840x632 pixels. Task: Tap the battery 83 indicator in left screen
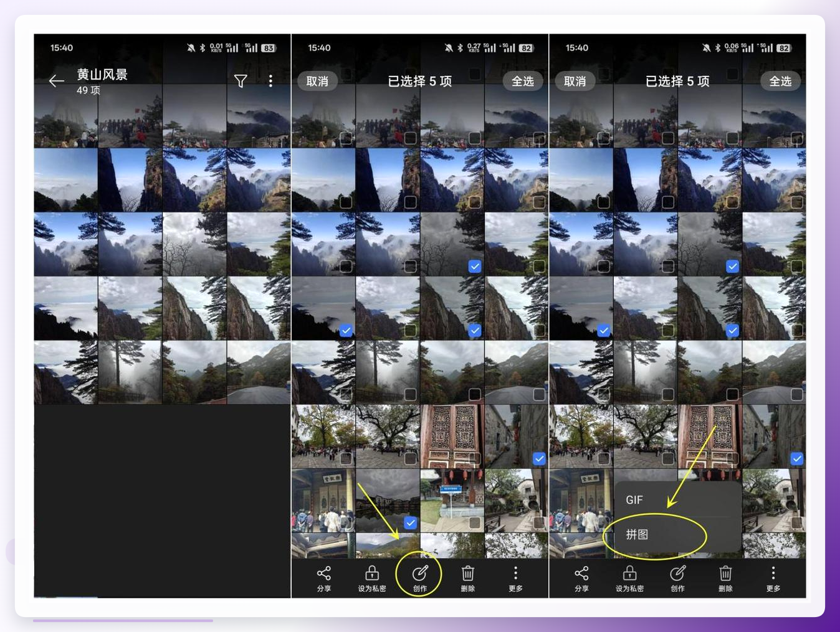pos(269,48)
